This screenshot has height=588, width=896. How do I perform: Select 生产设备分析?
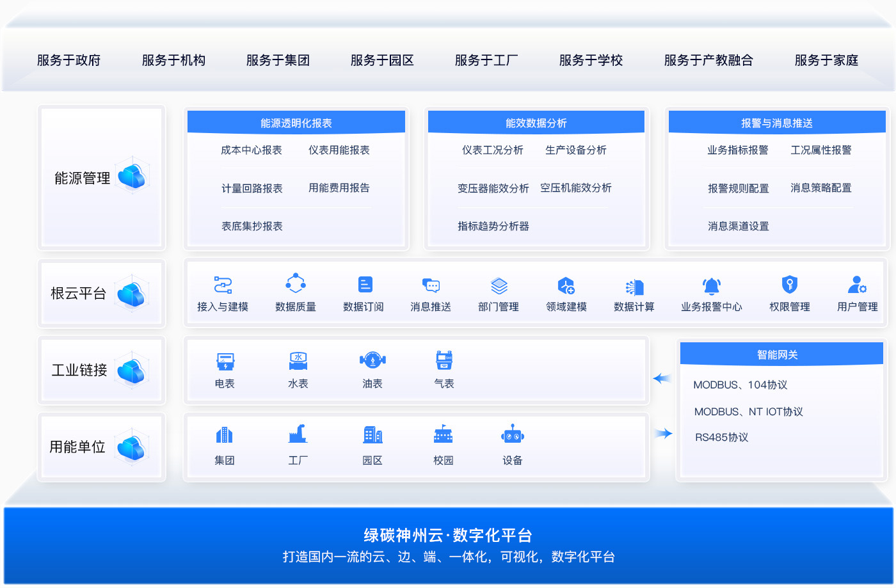point(576,150)
